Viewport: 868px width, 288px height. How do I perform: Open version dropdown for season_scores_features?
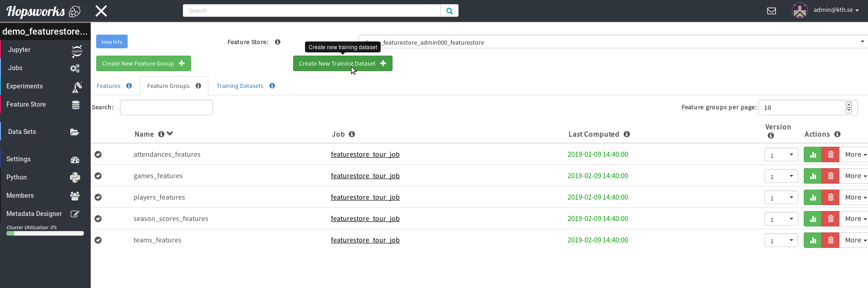tap(781, 219)
